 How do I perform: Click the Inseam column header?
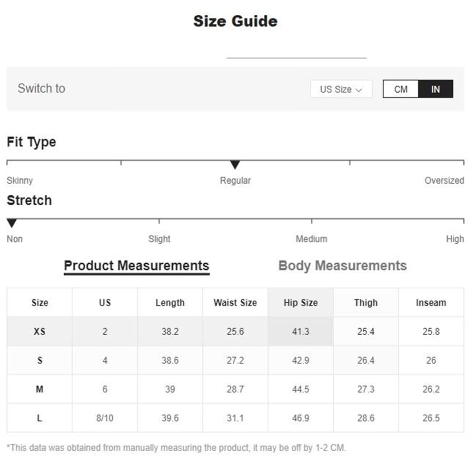431,303
